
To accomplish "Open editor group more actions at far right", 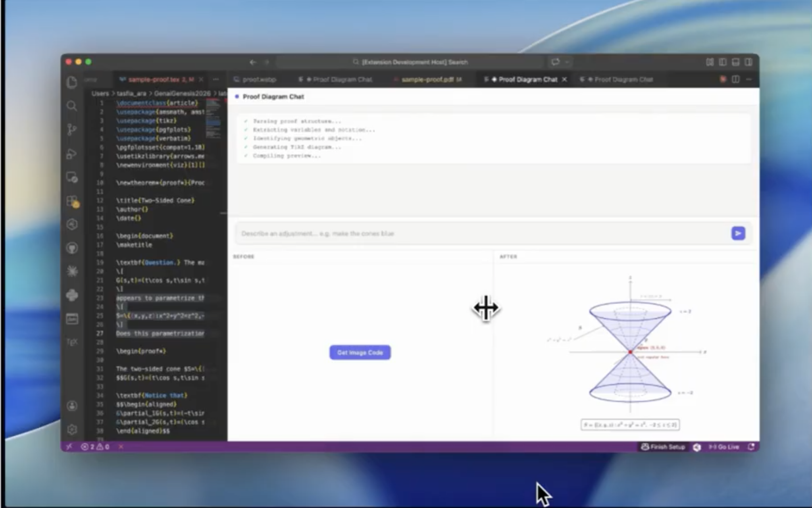I will click(749, 79).
